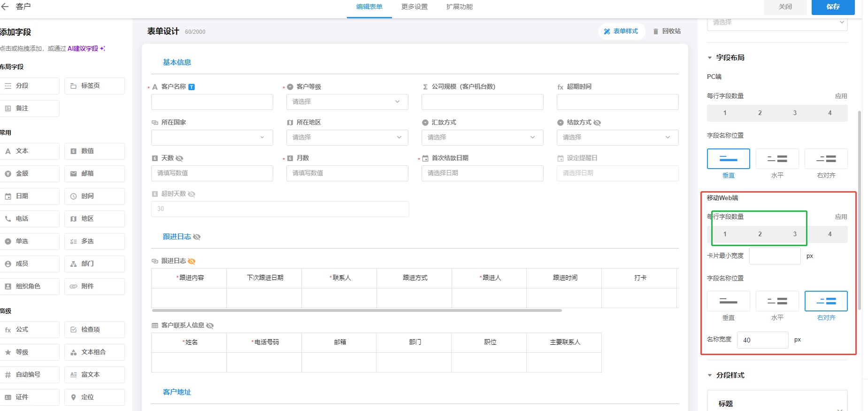Add a 金额 field
This screenshot has height=411, width=868.
point(29,174)
